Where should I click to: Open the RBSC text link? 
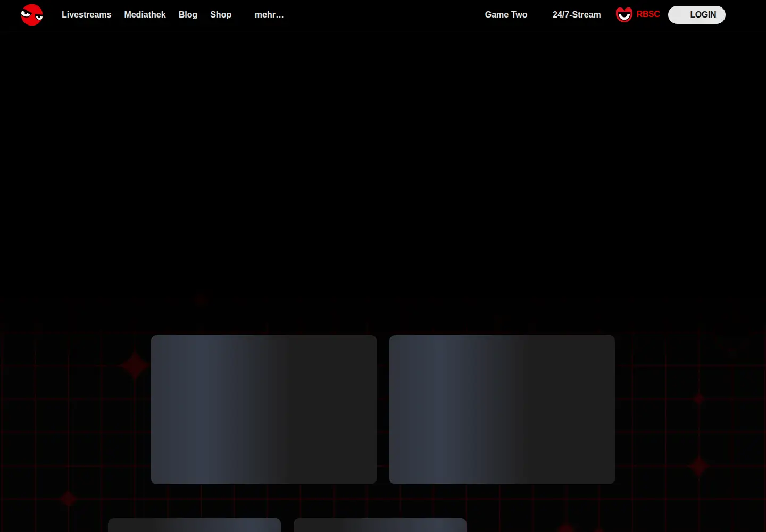(x=648, y=14)
